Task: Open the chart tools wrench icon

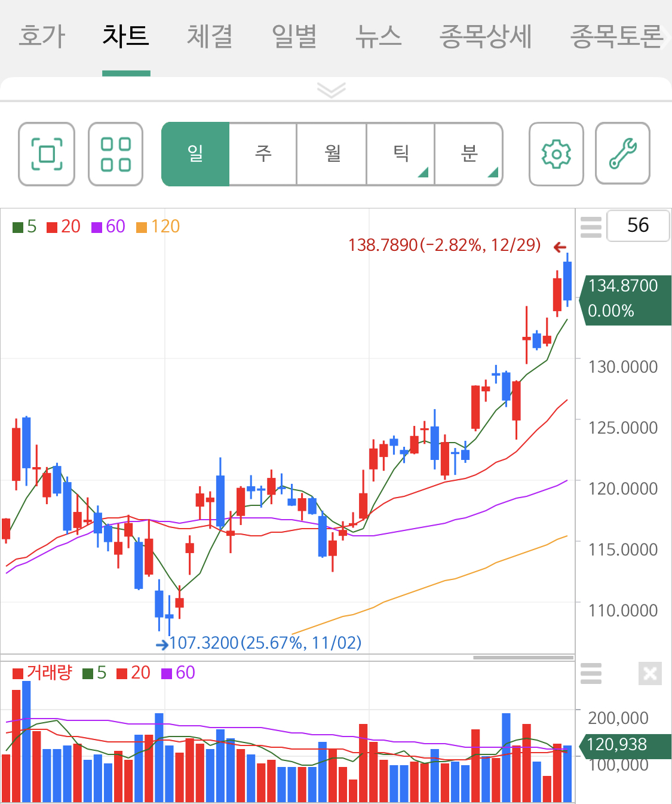Action: tap(622, 154)
